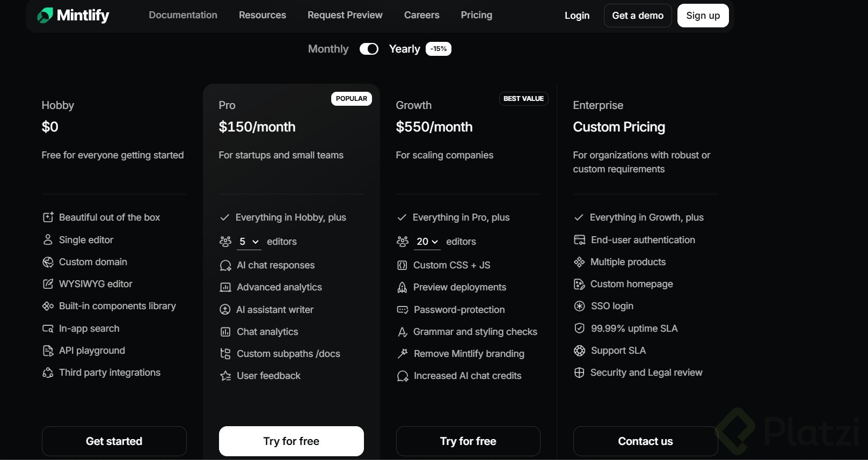This screenshot has width=868, height=460.
Task: Click Contact us for Enterprise plan
Action: point(645,441)
